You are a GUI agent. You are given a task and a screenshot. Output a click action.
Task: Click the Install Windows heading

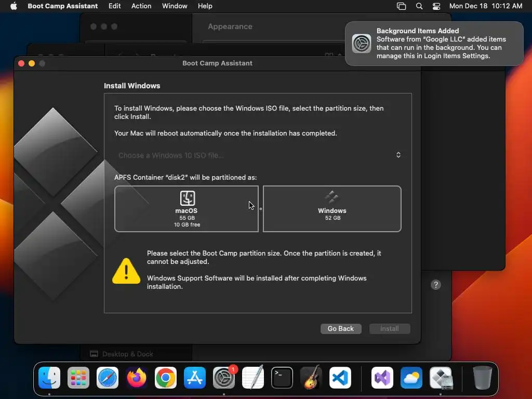132,86
